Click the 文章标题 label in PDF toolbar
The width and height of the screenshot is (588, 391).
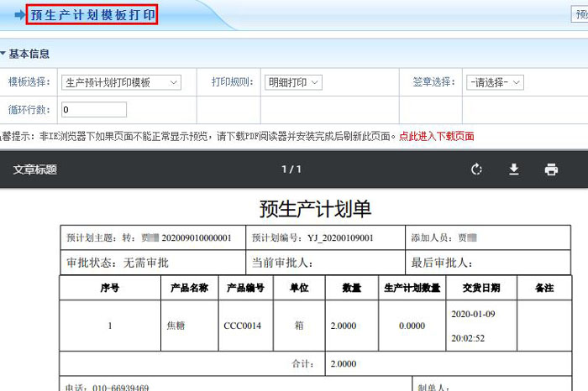tap(35, 169)
